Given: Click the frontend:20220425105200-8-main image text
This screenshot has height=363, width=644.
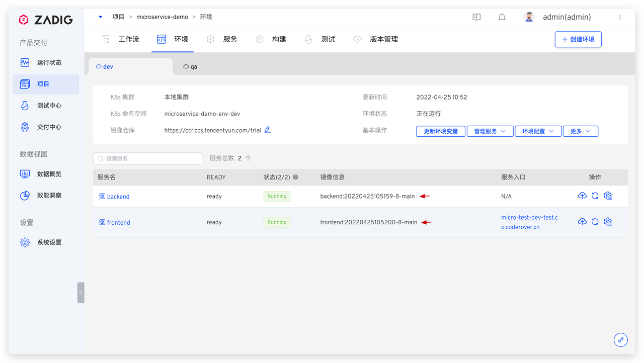Looking at the screenshot, I should click(x=369, y=222).
